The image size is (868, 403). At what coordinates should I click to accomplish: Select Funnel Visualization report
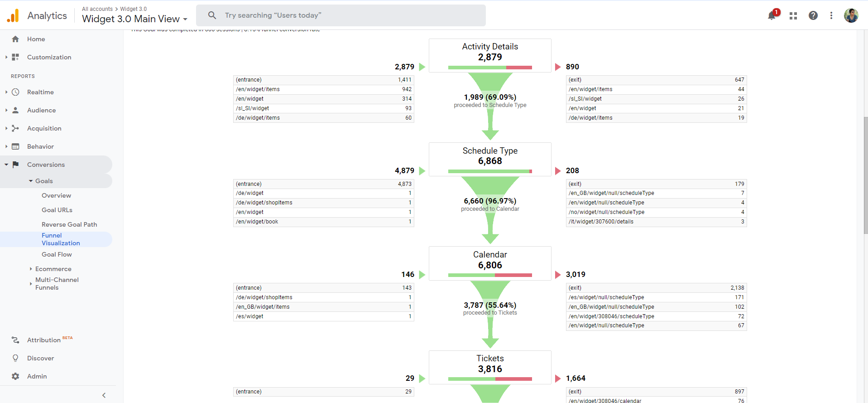tap(61, 239)
